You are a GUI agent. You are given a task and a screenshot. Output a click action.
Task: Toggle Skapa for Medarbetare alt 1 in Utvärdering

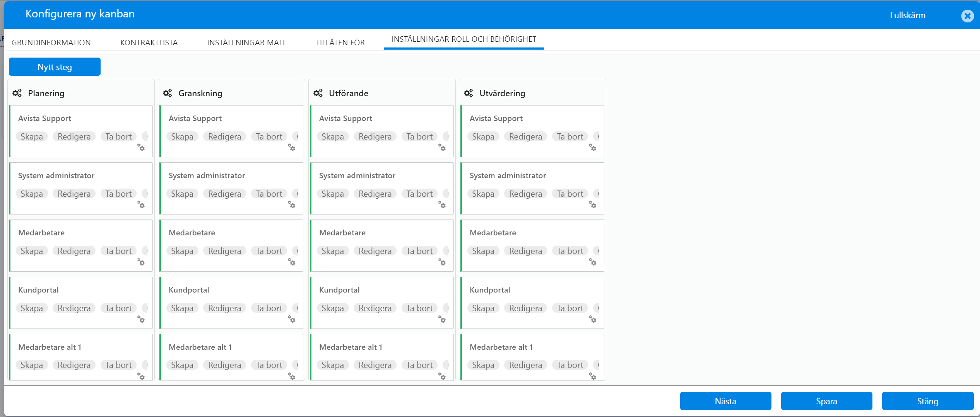click(483, 365)
